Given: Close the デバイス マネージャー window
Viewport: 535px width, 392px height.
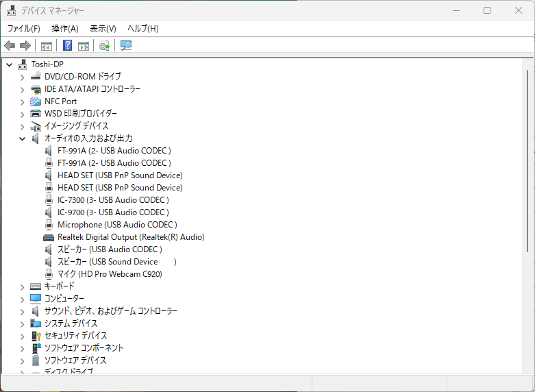Looking at the screenshot, I should pos(519,10).
